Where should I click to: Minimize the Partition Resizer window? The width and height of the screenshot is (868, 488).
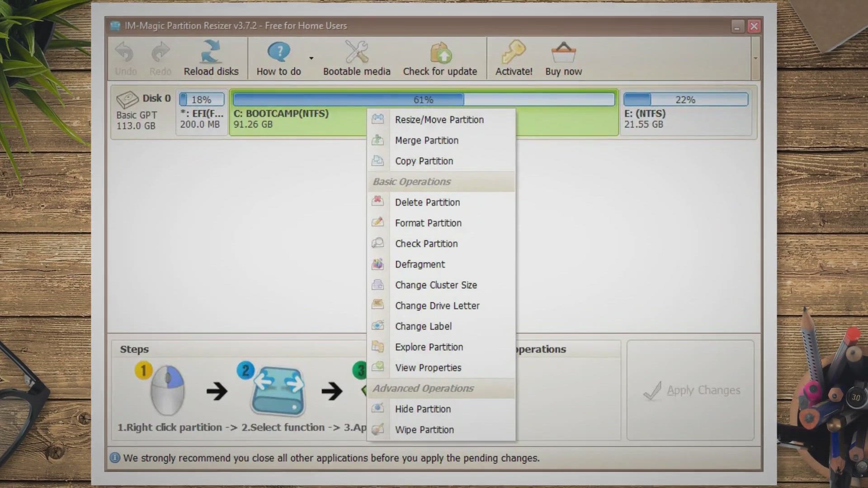(737, 26)
